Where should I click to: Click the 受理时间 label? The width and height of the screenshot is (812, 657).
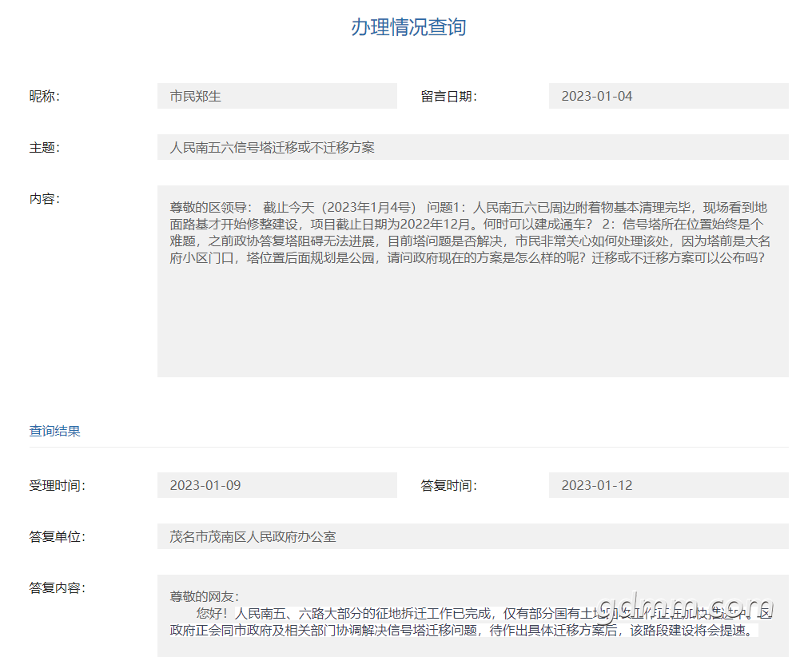tap(58, 486)
